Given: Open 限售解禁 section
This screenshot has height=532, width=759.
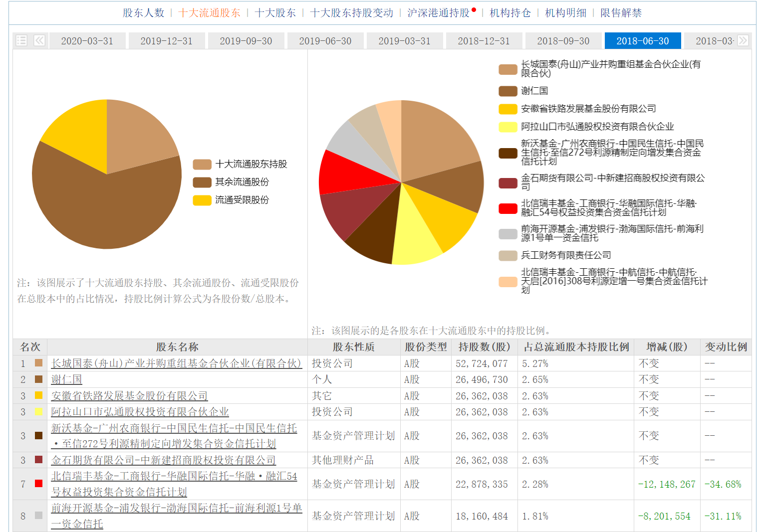Looking at the screenshot, I should (621, 13).
